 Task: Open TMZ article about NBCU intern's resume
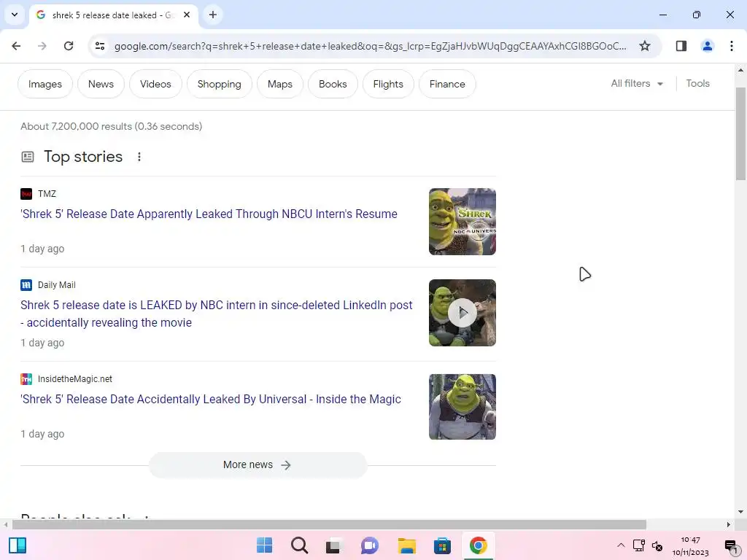point(209,214)
